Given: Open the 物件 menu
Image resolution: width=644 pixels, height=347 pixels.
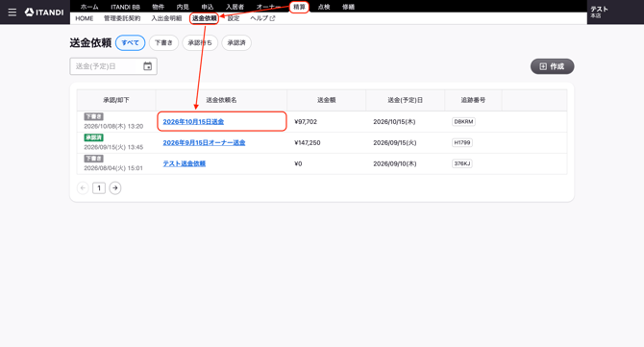Looking at the screenshot, I should (159, 7).
